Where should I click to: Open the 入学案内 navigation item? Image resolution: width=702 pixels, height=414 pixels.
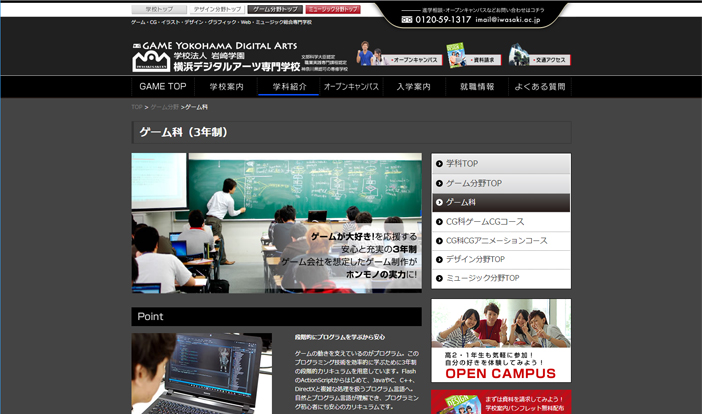click(413, 87)
